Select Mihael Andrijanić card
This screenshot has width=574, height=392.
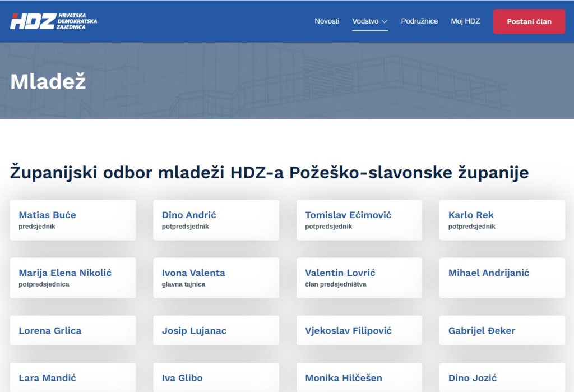click(502, 278)
